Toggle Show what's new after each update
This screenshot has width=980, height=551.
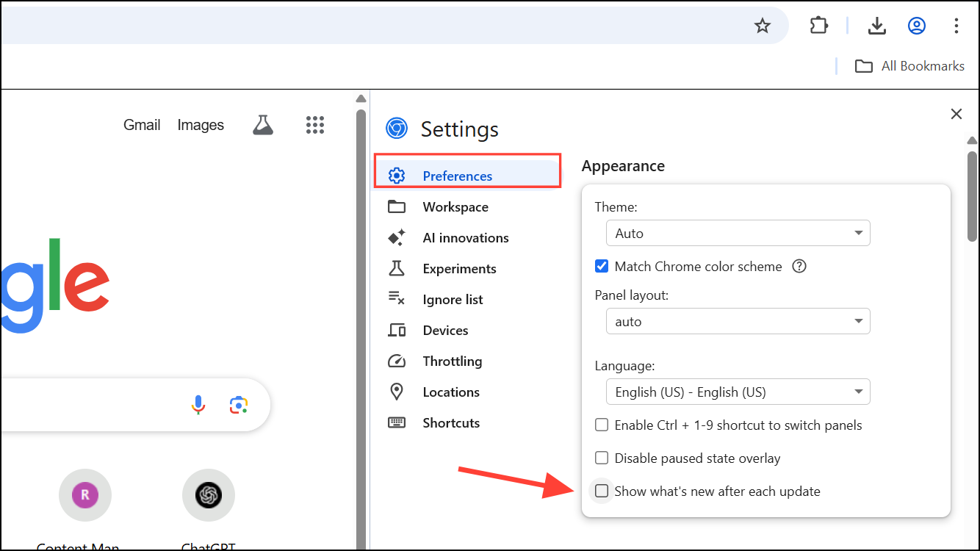(602, 491)
